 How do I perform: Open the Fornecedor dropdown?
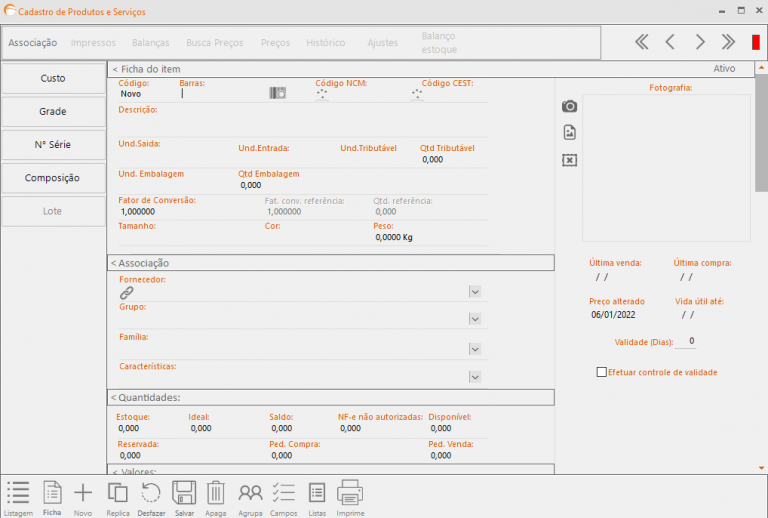[475, 292]
